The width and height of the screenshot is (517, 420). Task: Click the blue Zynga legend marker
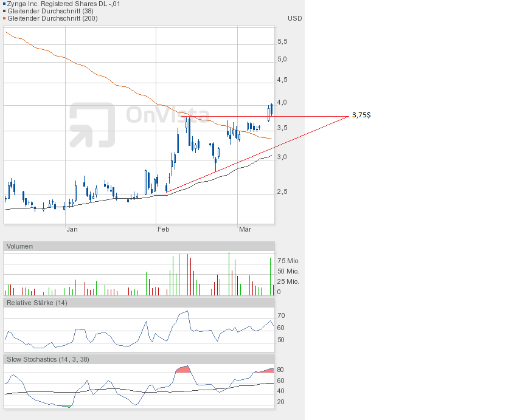5,4
